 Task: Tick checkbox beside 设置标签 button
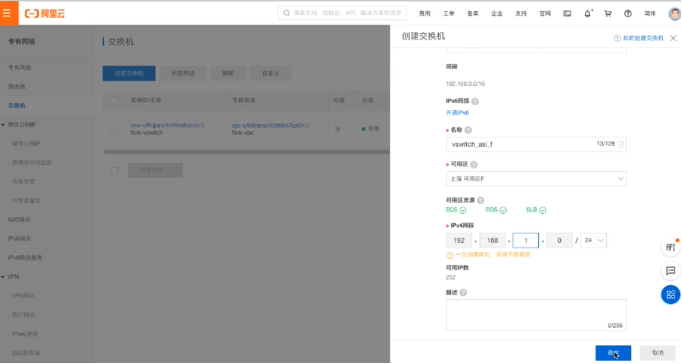tap(114, 171)
